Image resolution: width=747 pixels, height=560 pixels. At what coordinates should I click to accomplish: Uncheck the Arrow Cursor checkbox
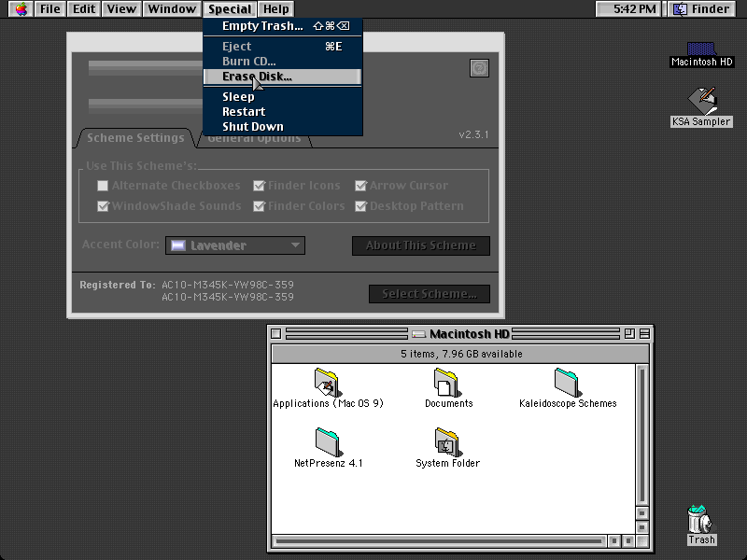(360, 186)
